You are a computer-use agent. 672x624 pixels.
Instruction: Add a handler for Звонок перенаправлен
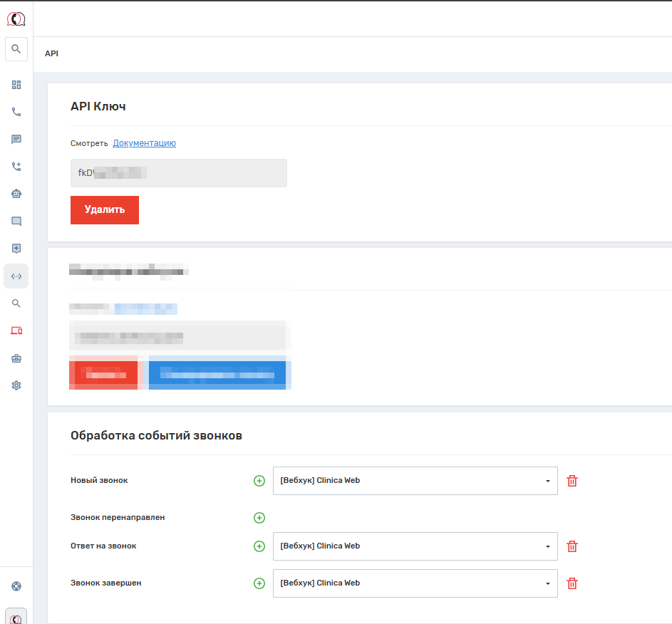[259, 518]
